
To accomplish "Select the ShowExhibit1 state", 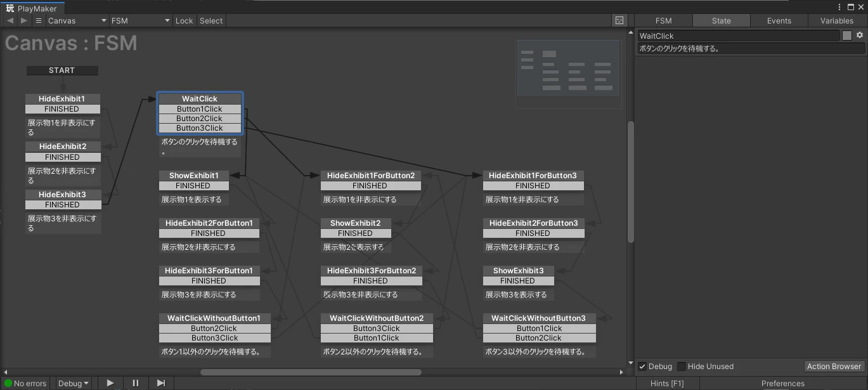I will tap(193, 176).
